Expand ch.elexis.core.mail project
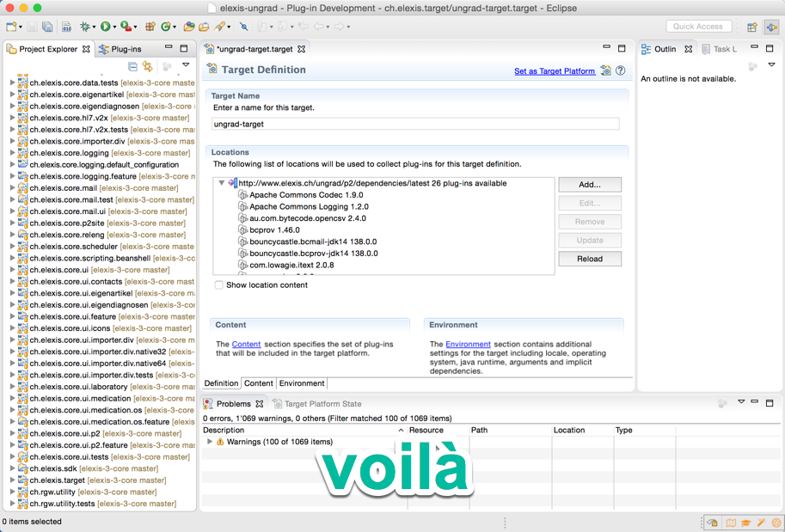This screenshot has width=785, height=532. pos(13,187)
